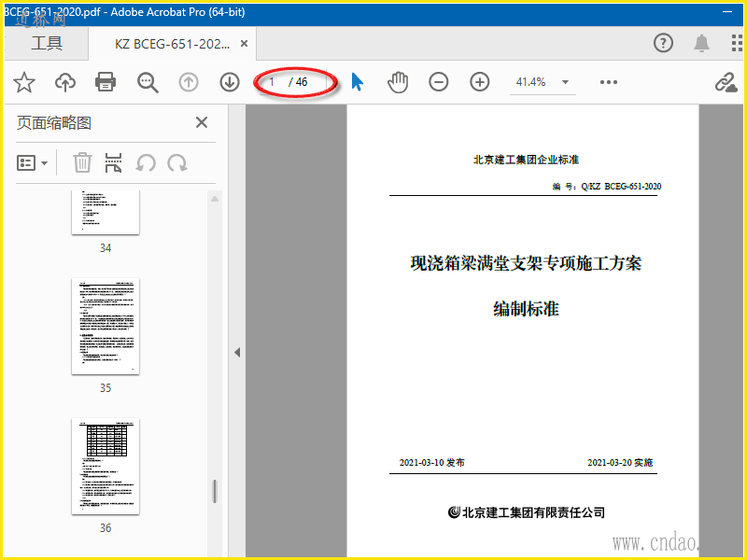The width and height of the screenshot is (747, 560).
Task: Go to next page with down arrow
Action: coord(230,82)
